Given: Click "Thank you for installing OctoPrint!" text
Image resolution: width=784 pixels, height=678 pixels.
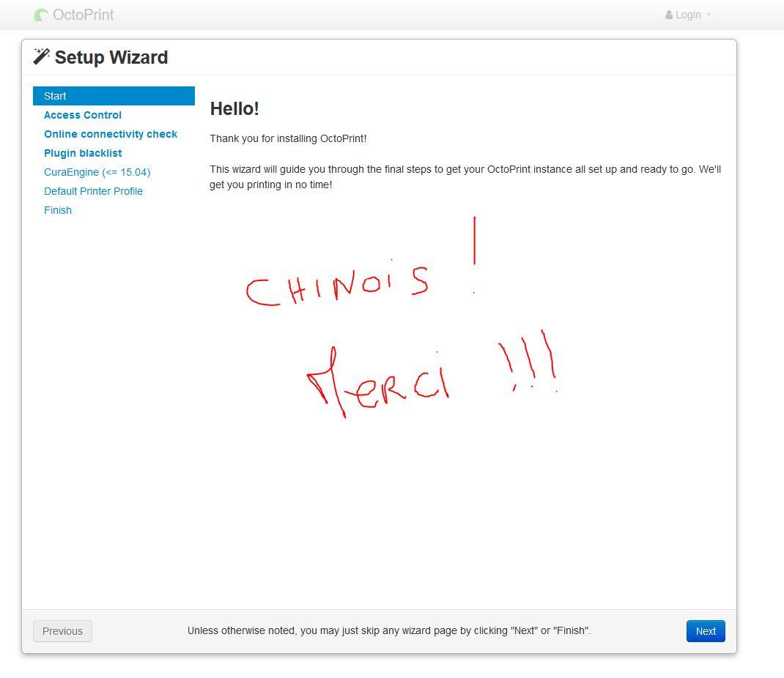Looking at the screenshot, I should [288, 138].
